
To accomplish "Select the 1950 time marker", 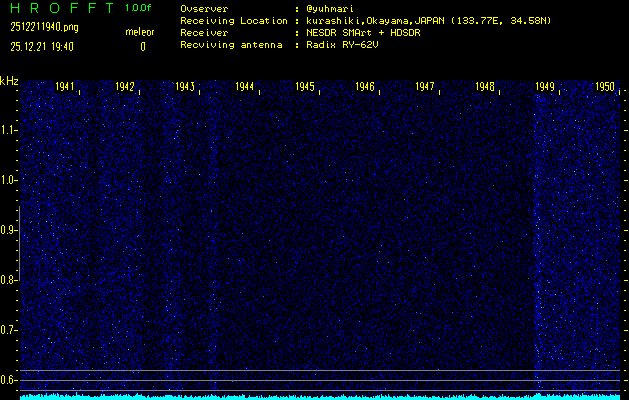I will click(605, 88).
